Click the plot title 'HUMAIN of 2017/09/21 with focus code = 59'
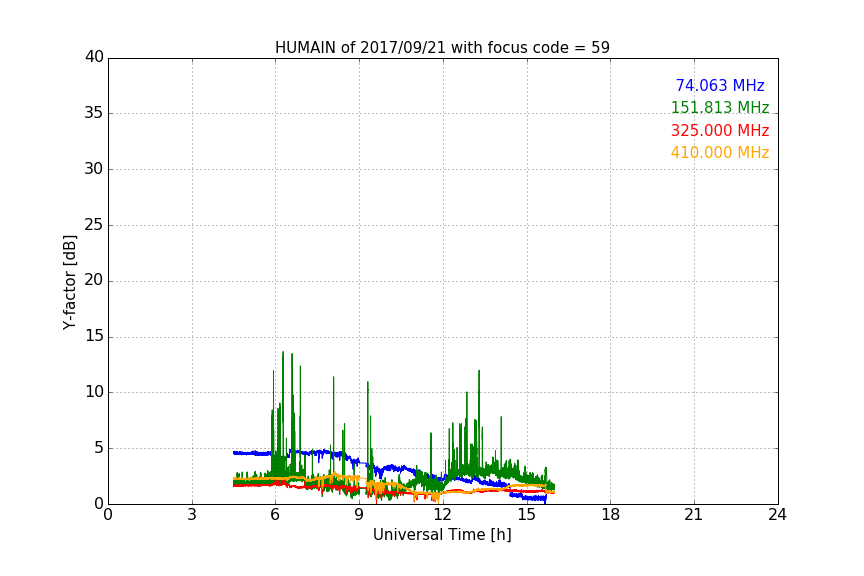This screenshot has height=576, width=864. (x=442, y=47)
